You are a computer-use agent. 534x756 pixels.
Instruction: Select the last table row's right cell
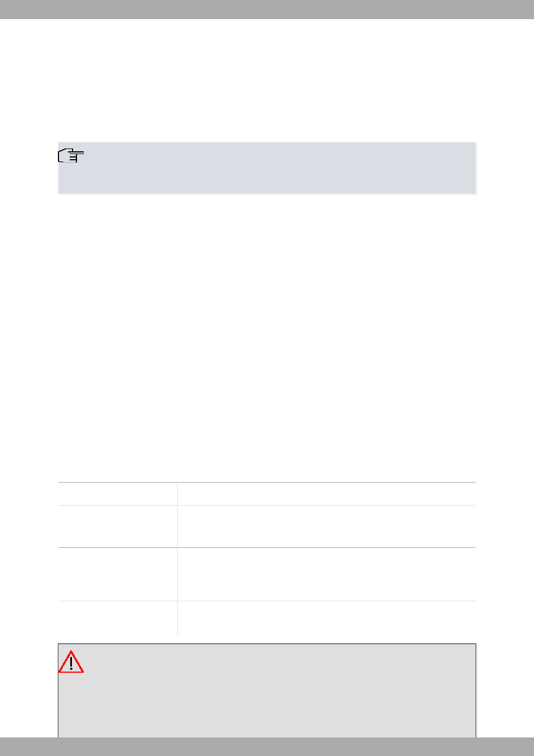tap(327, 618)
